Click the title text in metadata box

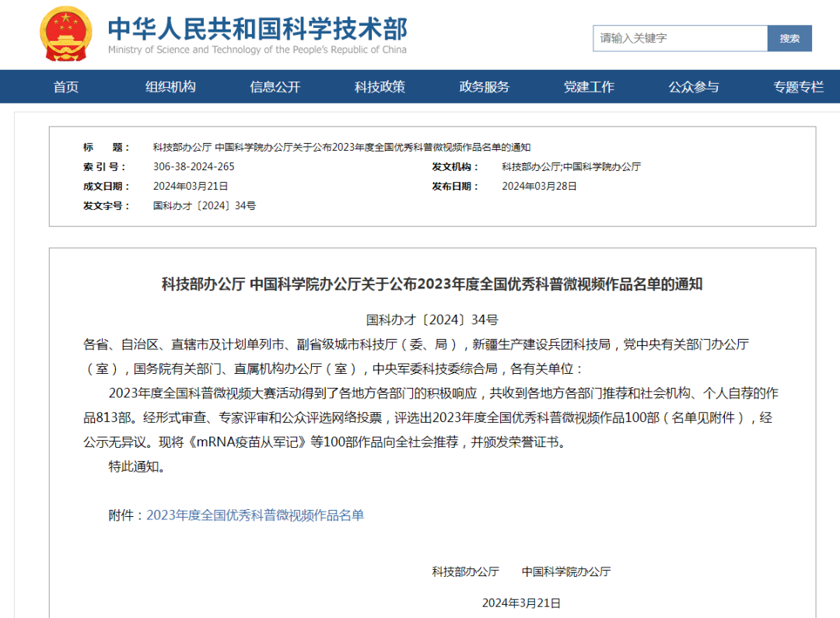341,147
